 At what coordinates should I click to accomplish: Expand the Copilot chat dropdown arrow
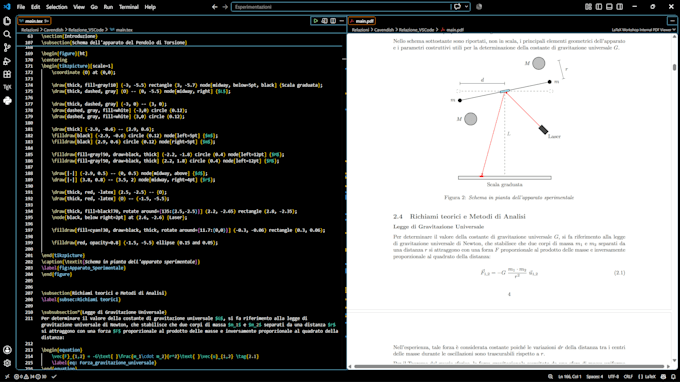coord(466,7)
